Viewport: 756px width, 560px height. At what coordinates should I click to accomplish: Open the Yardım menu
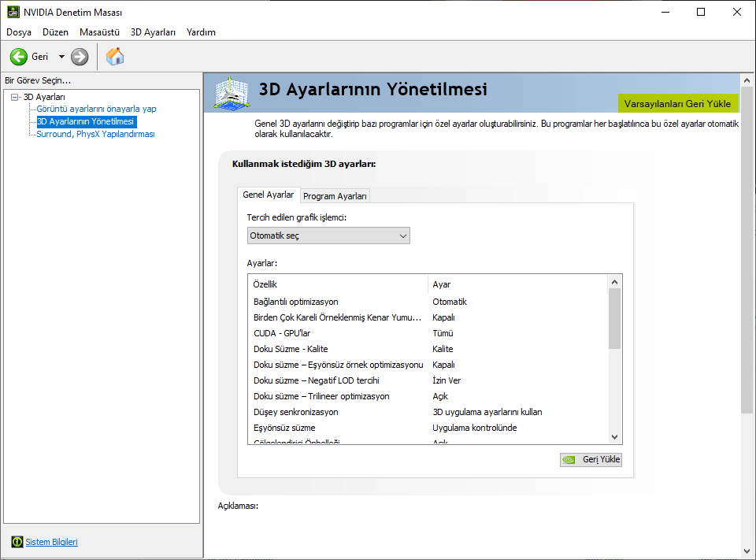tap(201, 32)
